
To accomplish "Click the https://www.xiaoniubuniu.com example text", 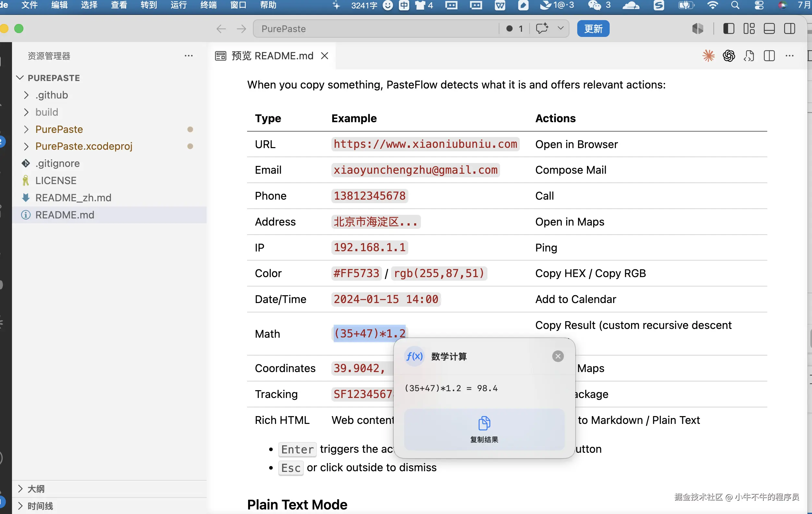I will [425, 144].
